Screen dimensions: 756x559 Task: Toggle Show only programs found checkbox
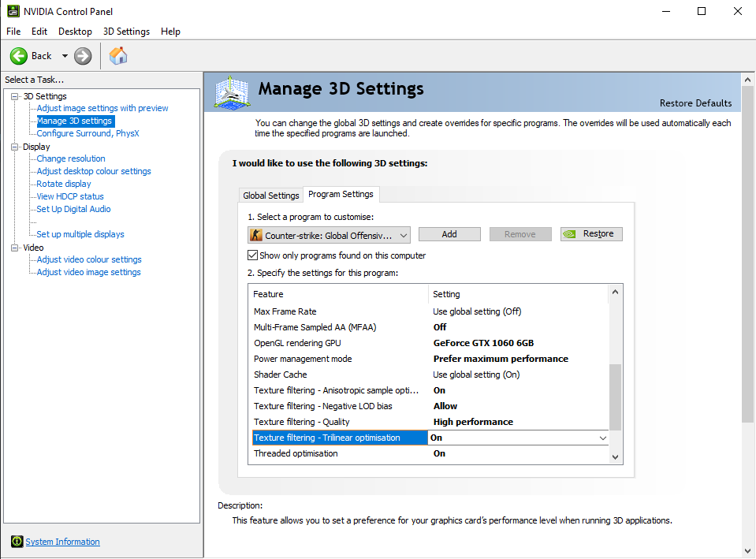click(253, 255)
